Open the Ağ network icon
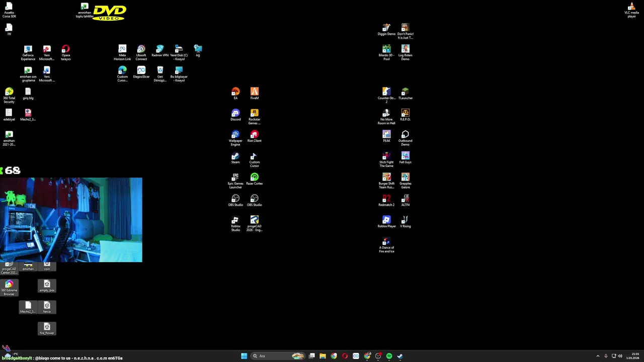This screenshot has width=644, height=362. pyautogui.click(x=198, y=51)
